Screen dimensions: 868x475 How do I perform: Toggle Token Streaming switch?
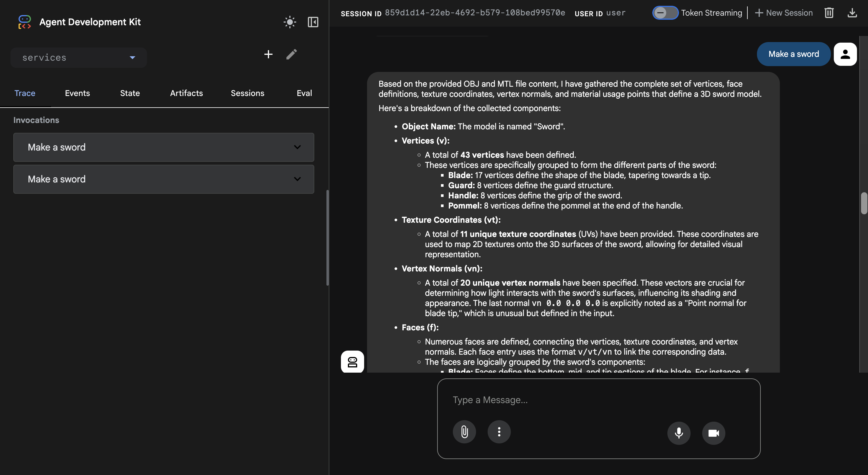[x=665, y=13]
